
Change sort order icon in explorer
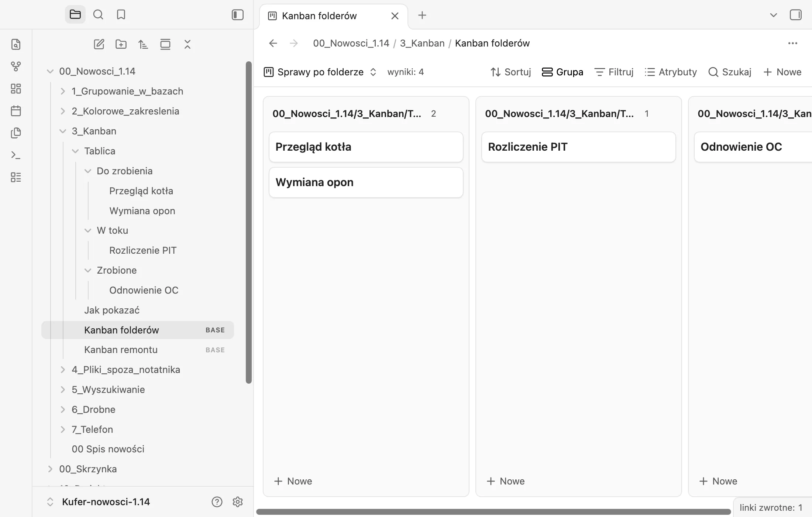point(143,44)
